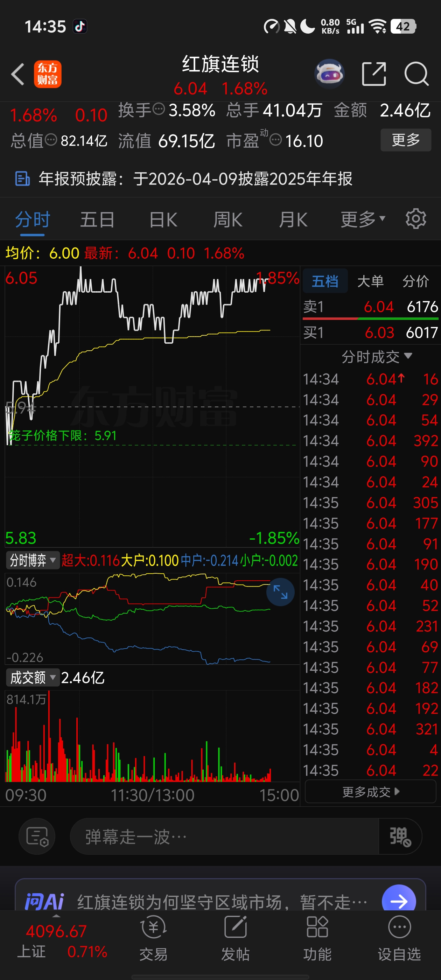Tap the 均价 6.00 label
Screen dimensions: 441x980
(42, 253)
